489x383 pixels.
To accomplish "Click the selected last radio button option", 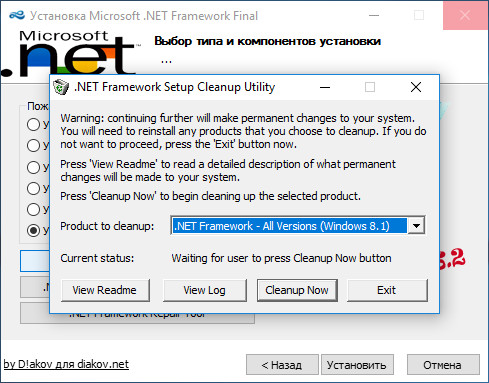I will [33, 230].
